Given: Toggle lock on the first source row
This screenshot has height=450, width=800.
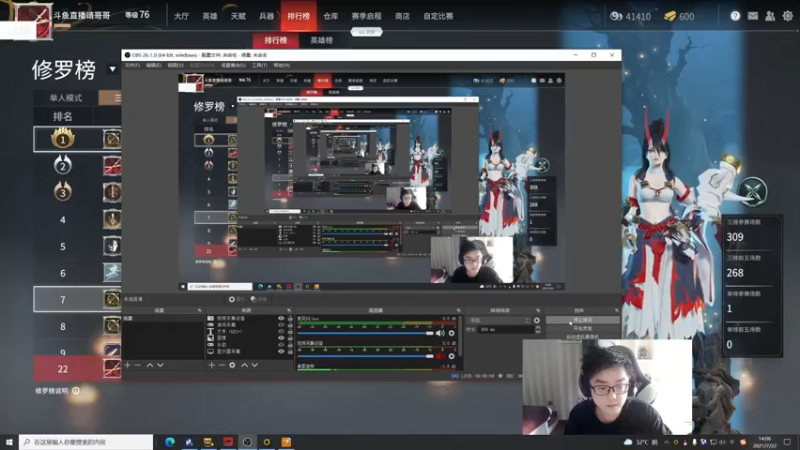Looking at the screenshot, I should coord(290,318).
